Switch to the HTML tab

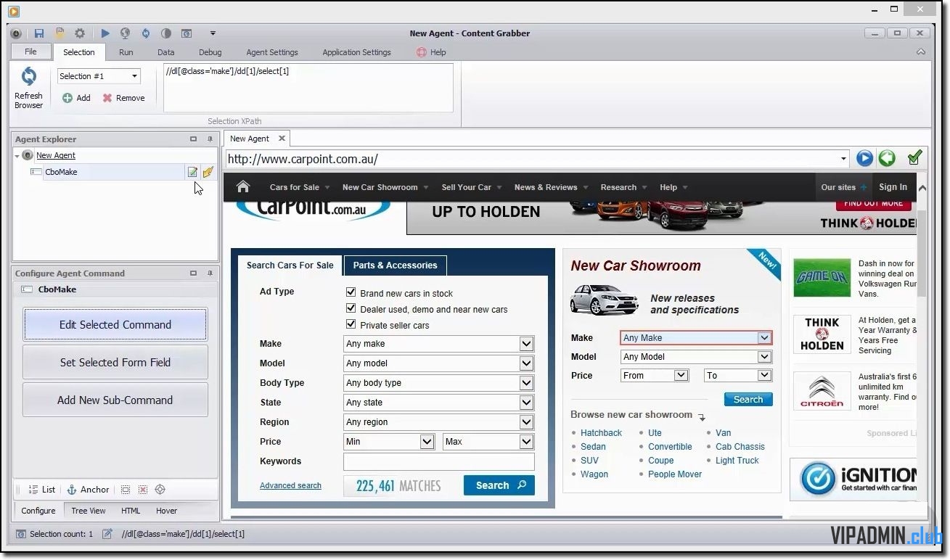click(131, 511)
